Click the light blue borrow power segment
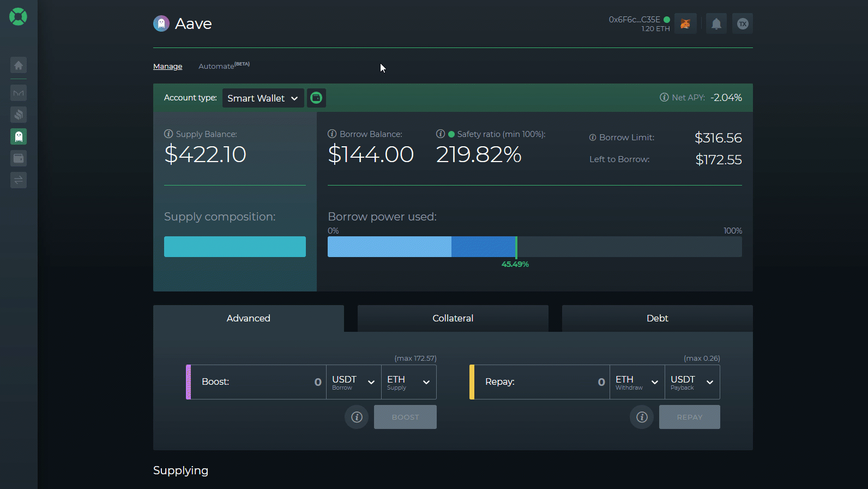The height and width of the screenshot is (489, 868). click(389, 247)
